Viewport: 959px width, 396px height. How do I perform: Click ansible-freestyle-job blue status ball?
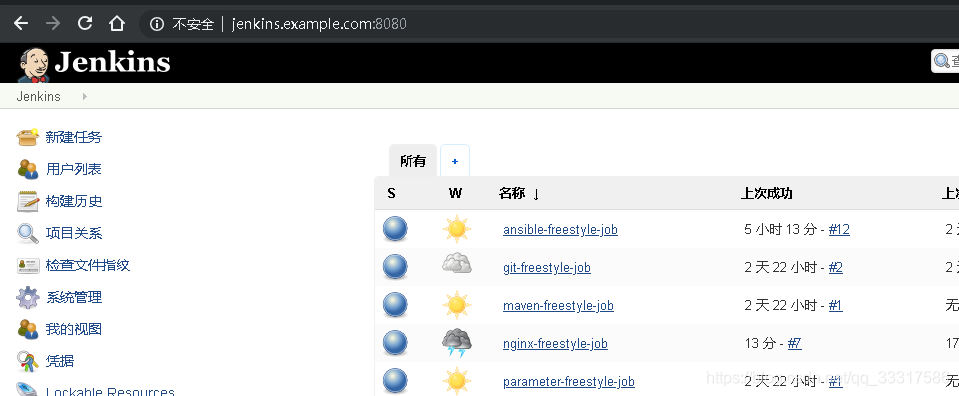pyautogui.click(x=395, y=229)
